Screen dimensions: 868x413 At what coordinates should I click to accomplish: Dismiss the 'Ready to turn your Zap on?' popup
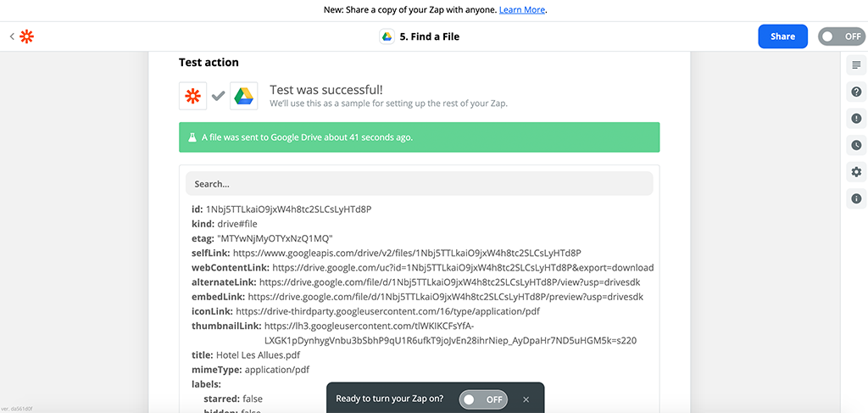click(526, 399)
